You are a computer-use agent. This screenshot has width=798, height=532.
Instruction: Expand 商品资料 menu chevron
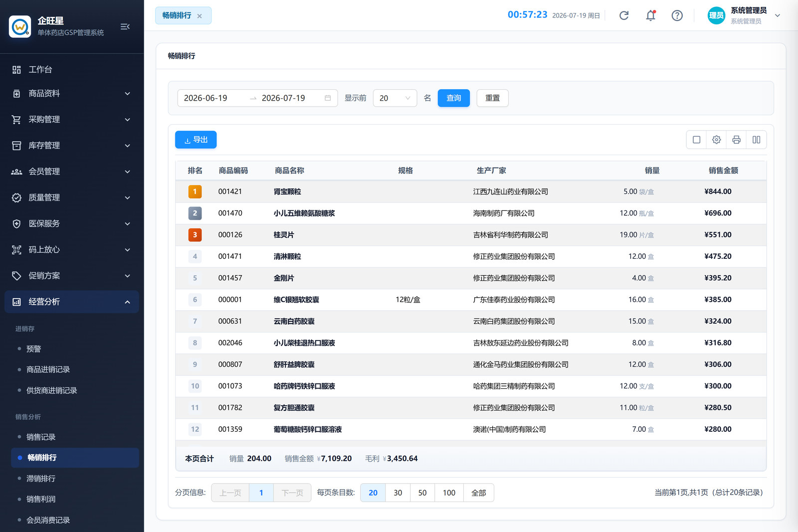[x=127, y=93]
